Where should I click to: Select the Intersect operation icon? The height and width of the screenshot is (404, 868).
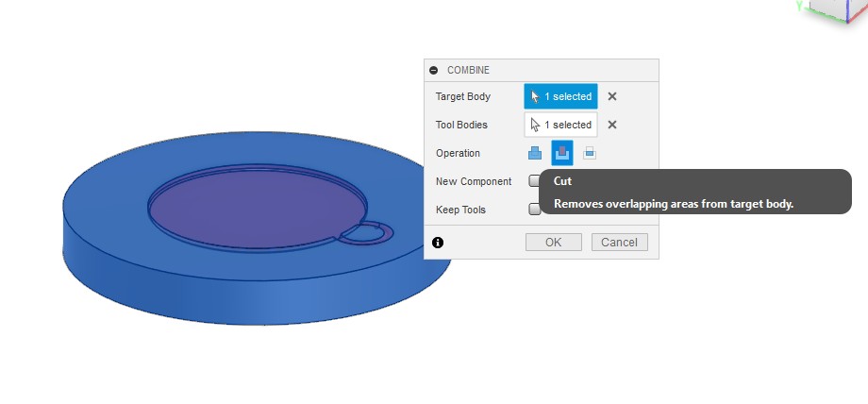coord(589,153)
